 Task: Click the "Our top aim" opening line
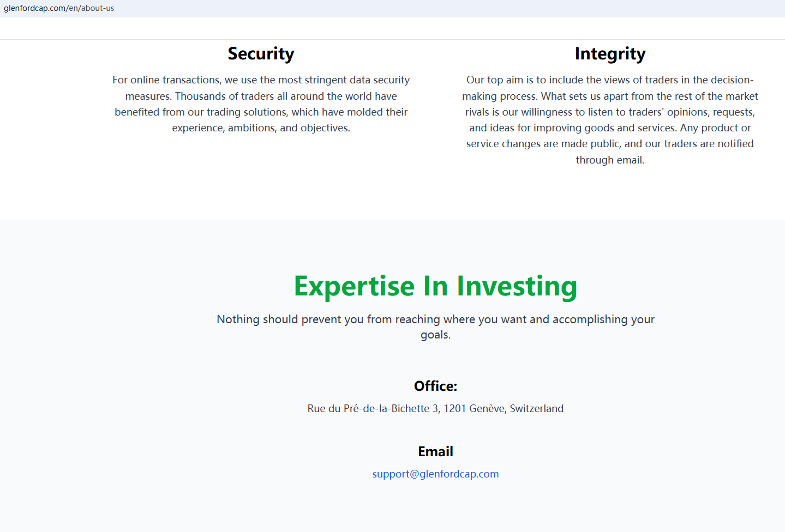tap(610, 80)
